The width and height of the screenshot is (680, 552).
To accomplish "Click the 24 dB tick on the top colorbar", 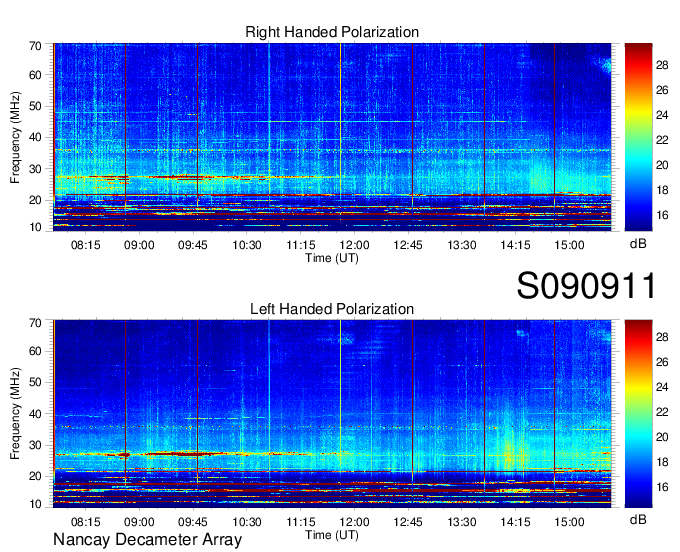I will pos(662,115).
